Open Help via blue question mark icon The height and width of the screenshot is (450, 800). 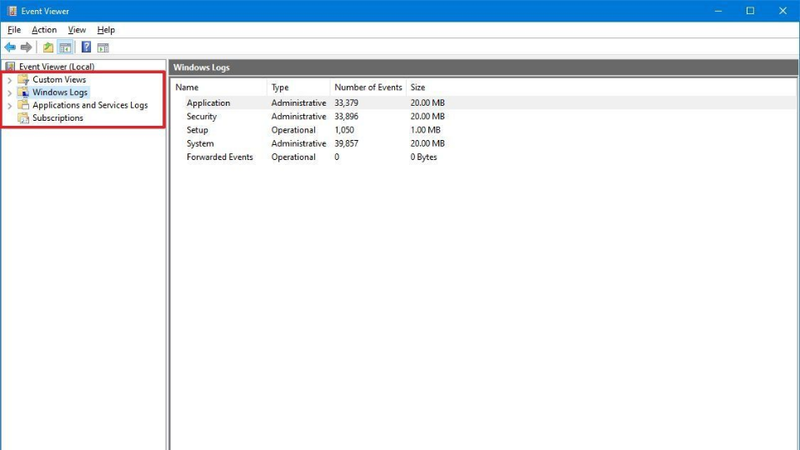point(86,47)
